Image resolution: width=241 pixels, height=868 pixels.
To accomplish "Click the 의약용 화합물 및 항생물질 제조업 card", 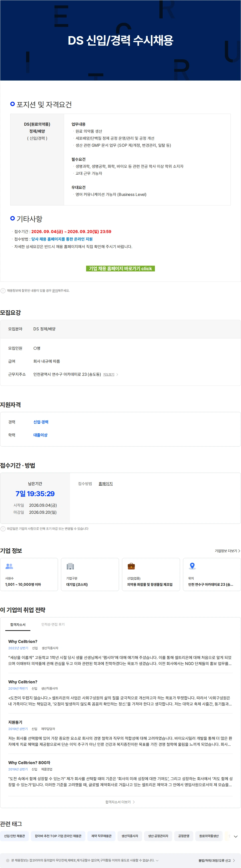I will coord(151,574).
